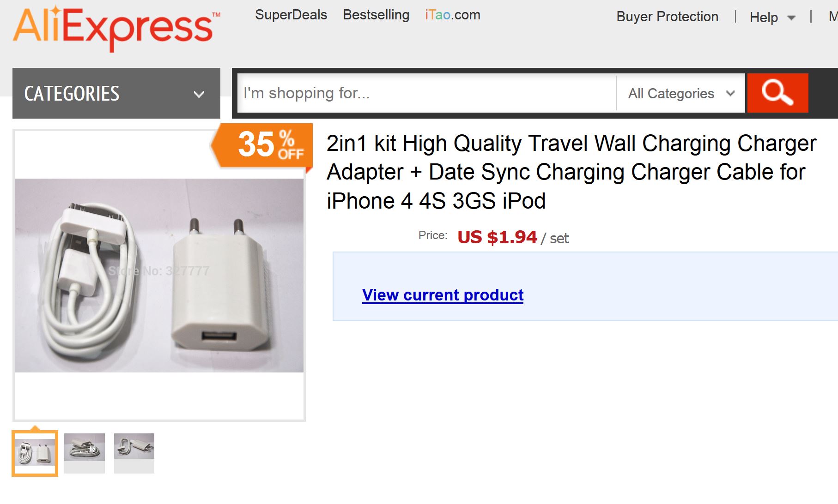Select the first product thumbnail
The height and width of the screenshot is (504, 838).
click(35, 453)
